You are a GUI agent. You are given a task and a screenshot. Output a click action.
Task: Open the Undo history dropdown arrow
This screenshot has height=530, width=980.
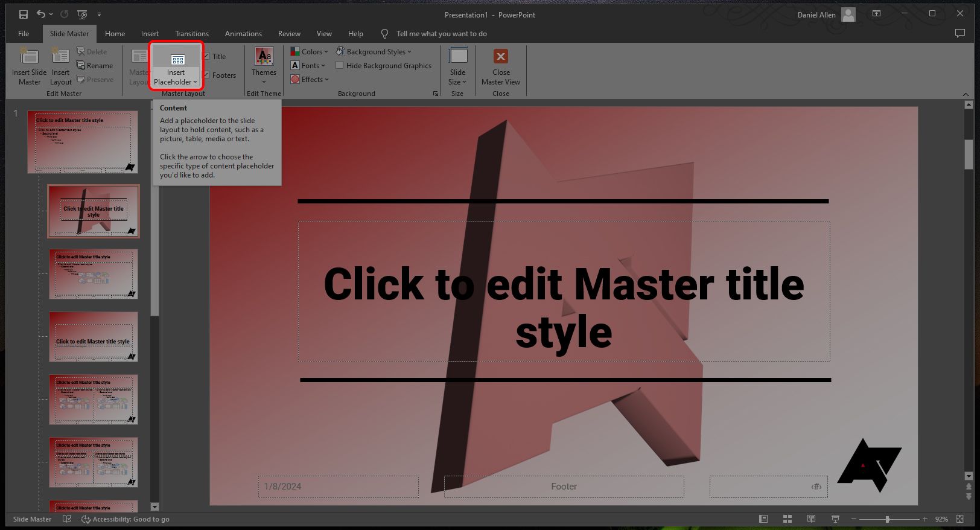pos(51,14)
